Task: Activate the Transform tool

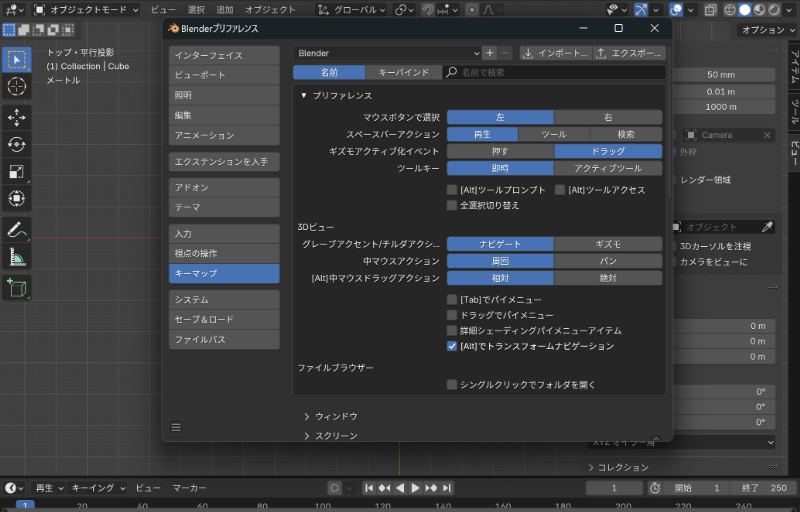Action: (x=16, y=198)
